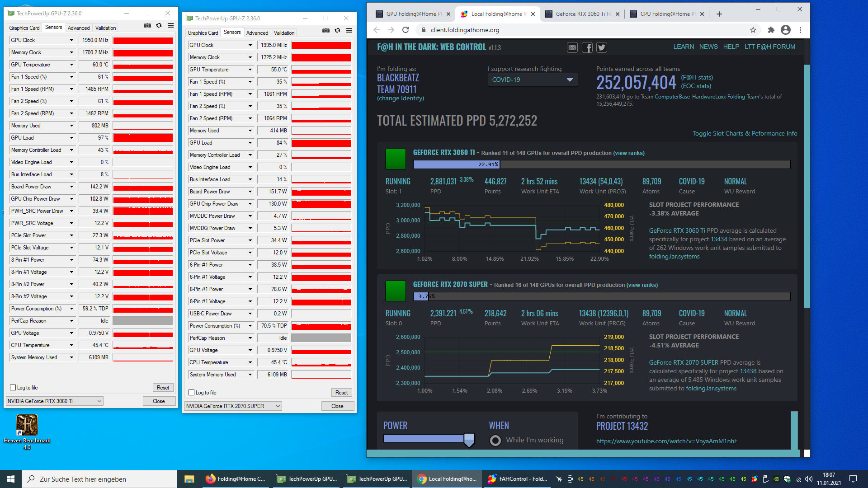Enable Log to file for RTX 2070 SUPER
The height and width of the screenshot is (488, 868).
192,393
